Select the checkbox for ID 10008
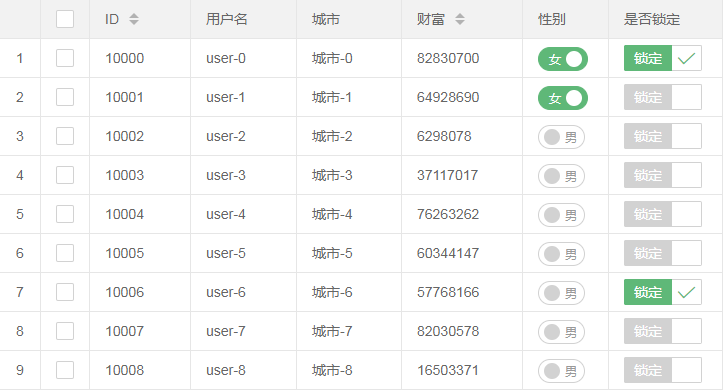This screenshot has width=723, height=390. point(65,370)
